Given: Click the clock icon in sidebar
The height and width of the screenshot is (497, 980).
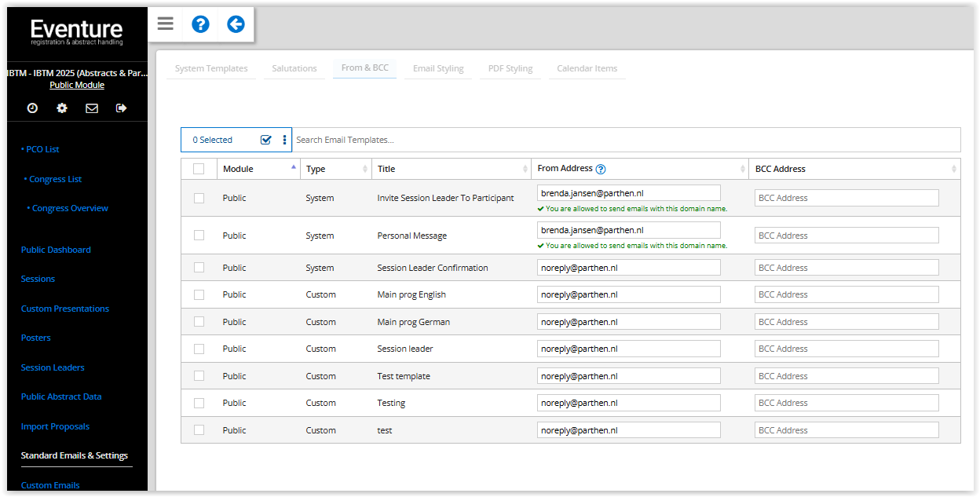Looking at the screenshot, I should click(x=32, y=108).
